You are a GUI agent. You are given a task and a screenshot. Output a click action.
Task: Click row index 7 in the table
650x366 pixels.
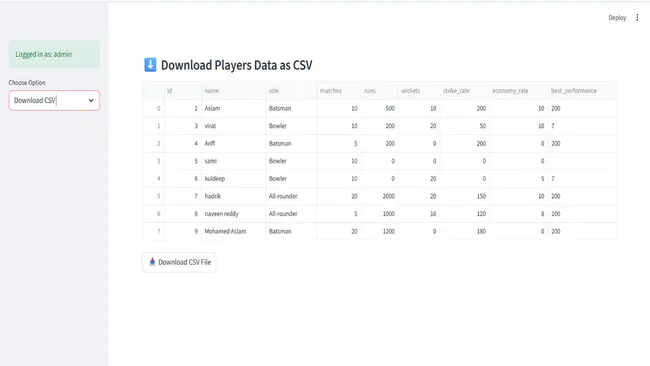click(x=154, y=231)
